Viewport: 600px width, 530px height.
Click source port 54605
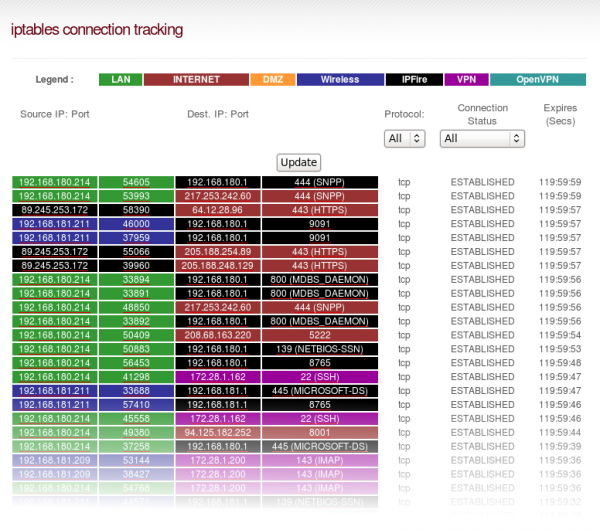point(136,182)
